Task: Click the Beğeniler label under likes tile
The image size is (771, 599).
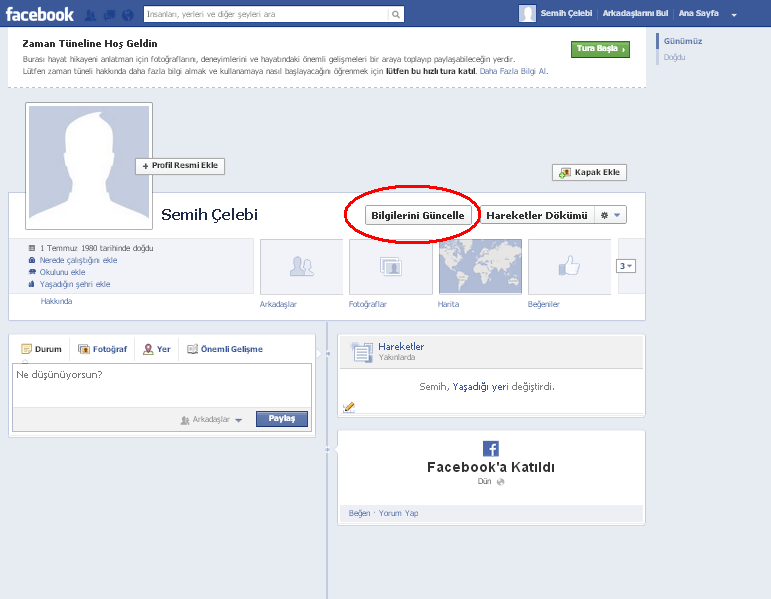Action: point(544,304)
